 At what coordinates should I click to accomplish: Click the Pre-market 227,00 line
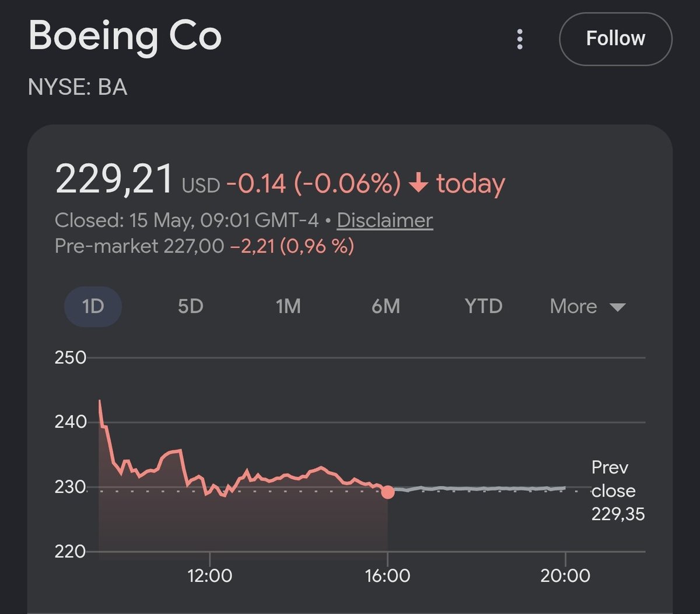[x=204, y=246]
